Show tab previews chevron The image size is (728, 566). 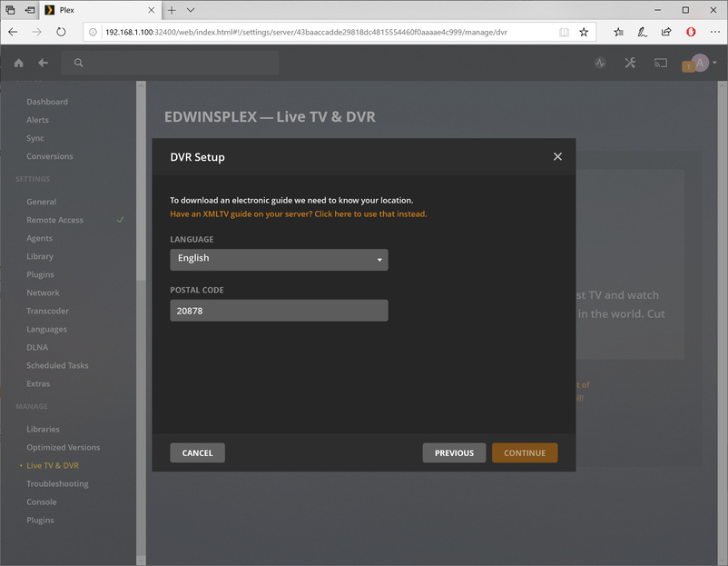coord(191,10)
